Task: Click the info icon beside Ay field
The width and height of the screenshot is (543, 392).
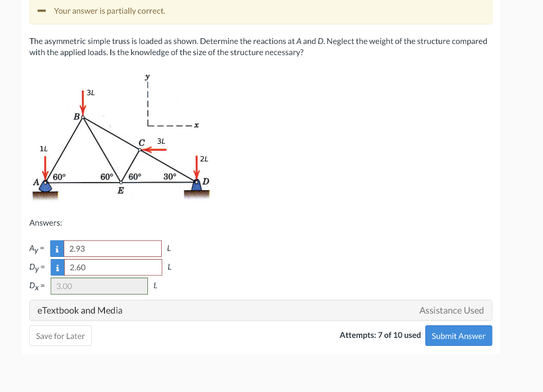Action: click(x=57, y=249)
